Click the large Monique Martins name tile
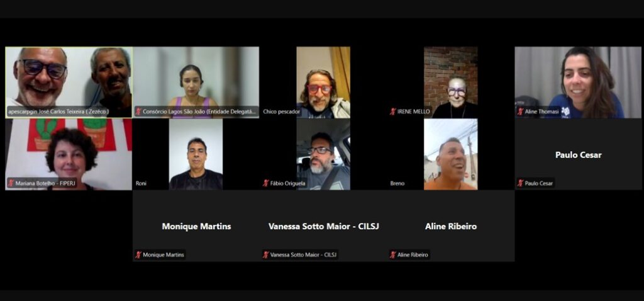This screenshot has height=301, width=644. [x=196, y=225]
